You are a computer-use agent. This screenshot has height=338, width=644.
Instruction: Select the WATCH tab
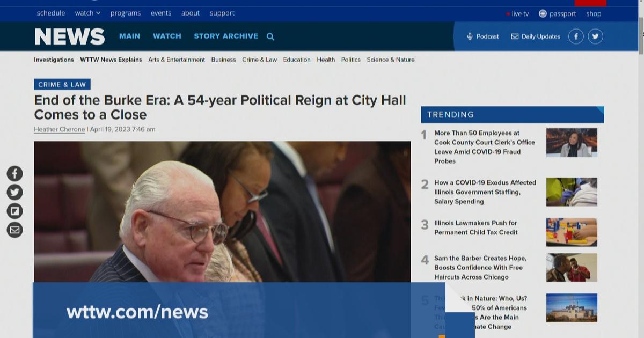coord(167,36)
